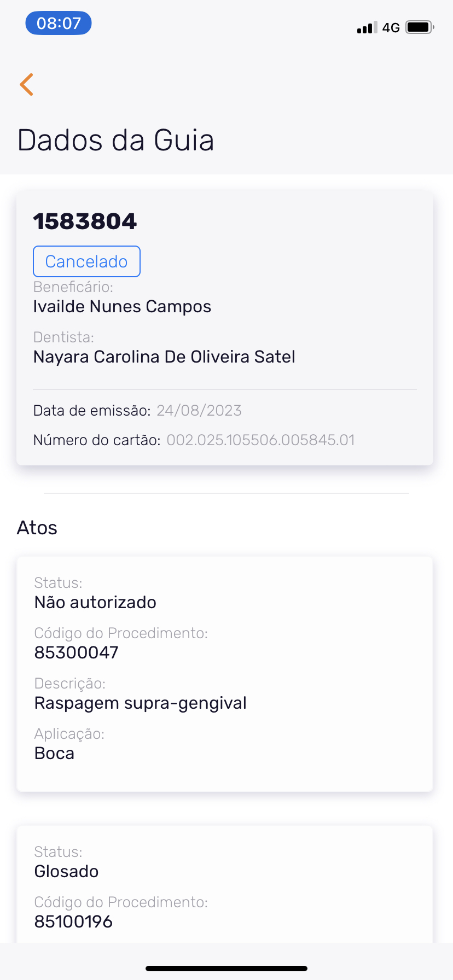This screenshot has width=453, height=980.
Task: Tap the 4G network indicator
Action: tap(391, 28)
